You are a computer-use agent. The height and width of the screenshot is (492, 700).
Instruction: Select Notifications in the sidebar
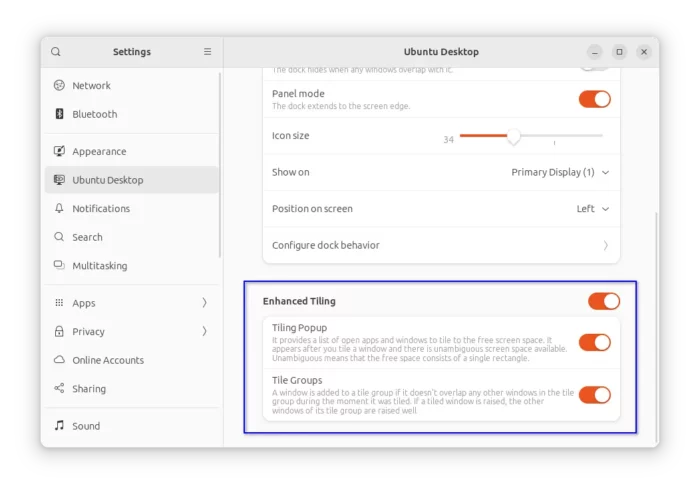coord(132,208)
